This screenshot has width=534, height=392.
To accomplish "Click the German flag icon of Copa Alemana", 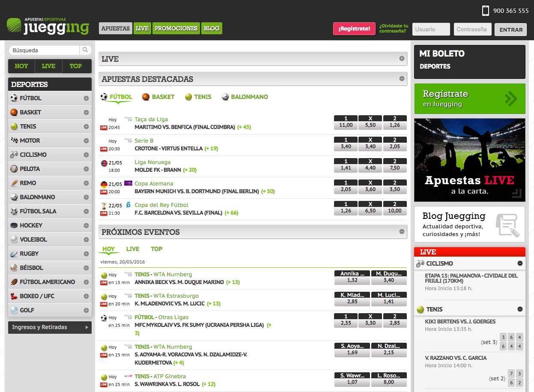I will 104,184.
